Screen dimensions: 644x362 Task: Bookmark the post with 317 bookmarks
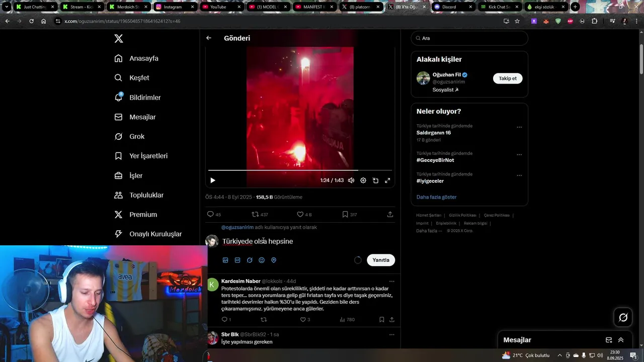[350, 214]
